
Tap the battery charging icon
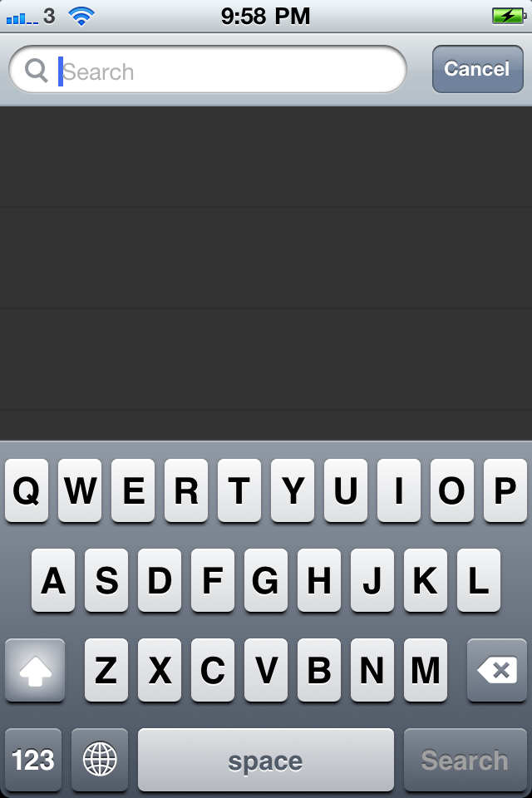click(x=509, y=16)
